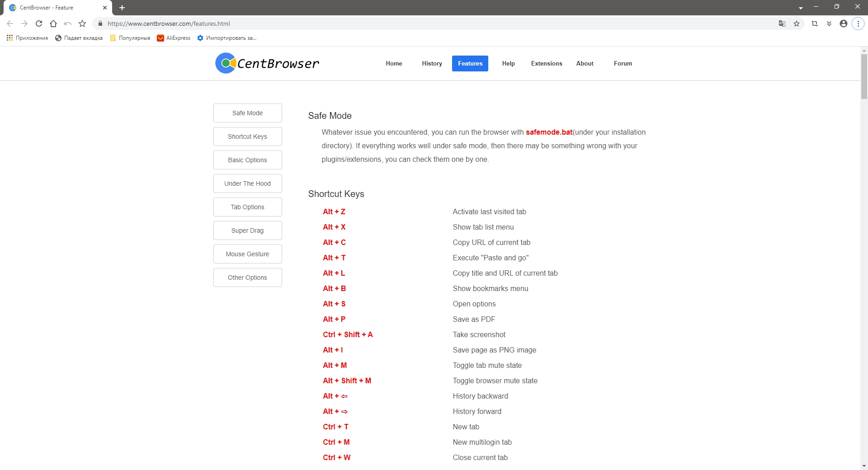Open the Приложения apps shortcut
This screenshot has width=868, height=470.
27,38
